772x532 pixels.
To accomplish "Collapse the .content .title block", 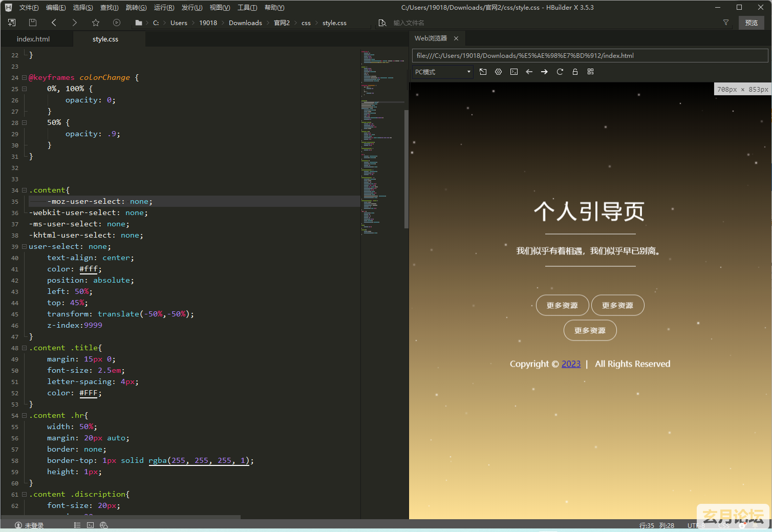I will pos(24,348).
